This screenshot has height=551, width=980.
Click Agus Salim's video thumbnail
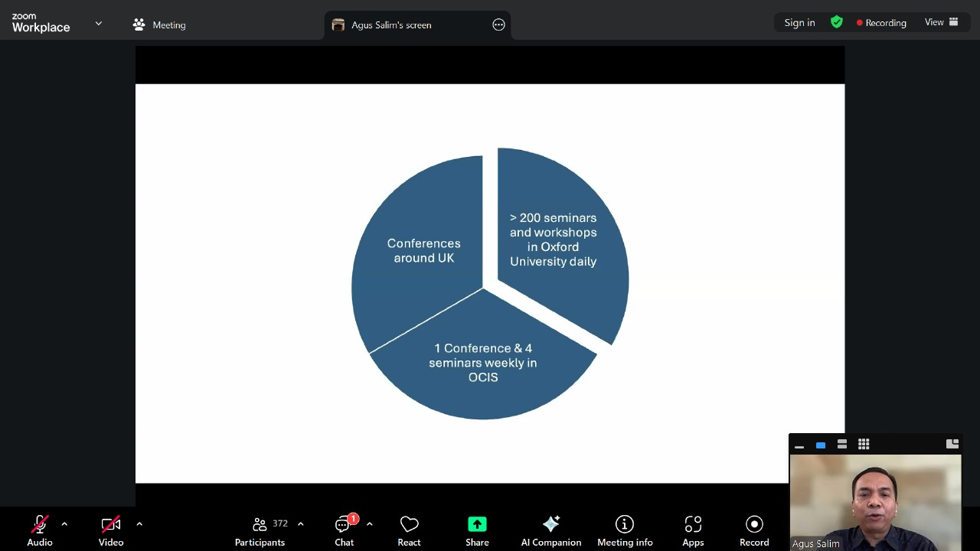[875, 503]
